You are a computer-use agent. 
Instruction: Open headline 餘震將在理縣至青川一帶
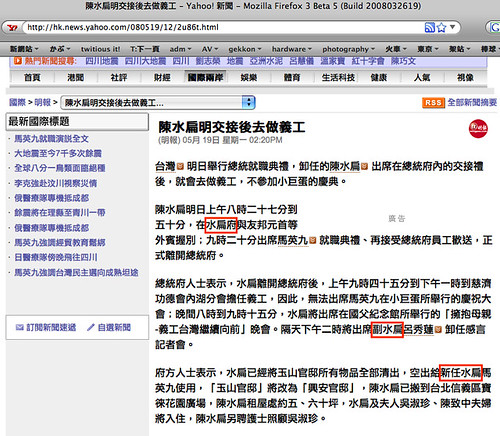tap(60, 213)
